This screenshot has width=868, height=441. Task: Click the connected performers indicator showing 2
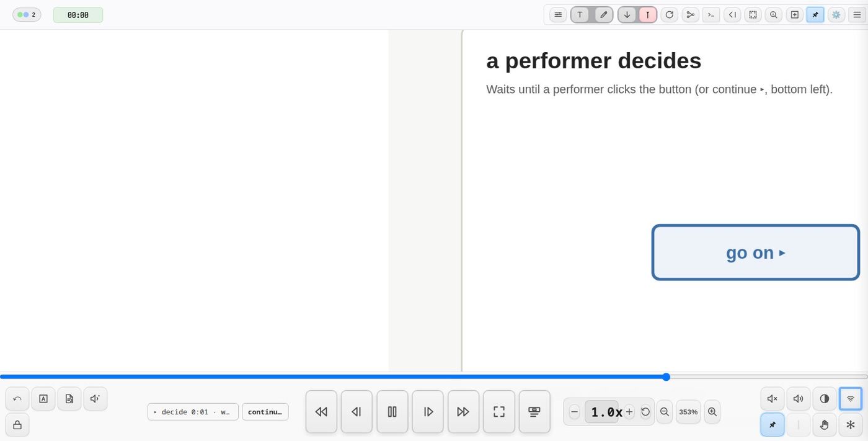27,14
